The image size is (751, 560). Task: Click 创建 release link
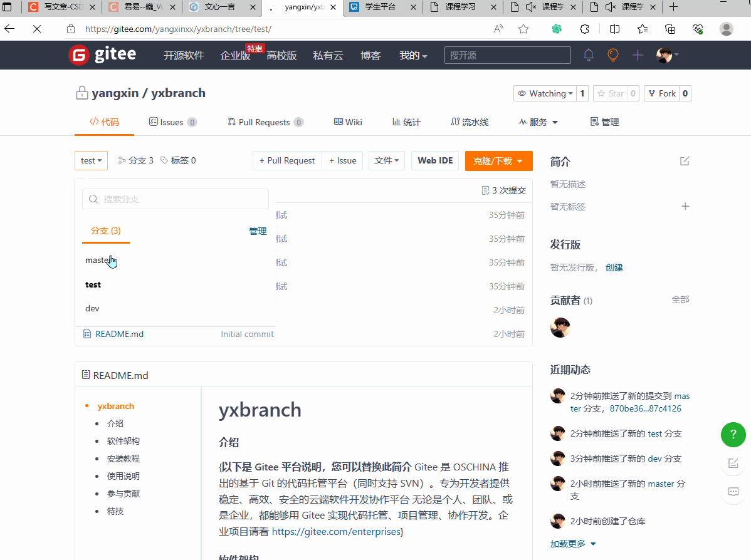[x=614, y=267]
